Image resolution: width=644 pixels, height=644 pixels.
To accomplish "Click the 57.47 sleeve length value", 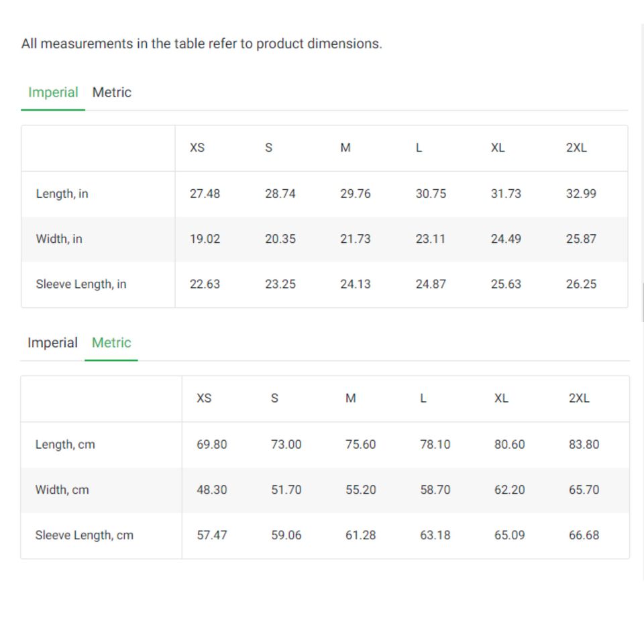I will tap(211, 535).
